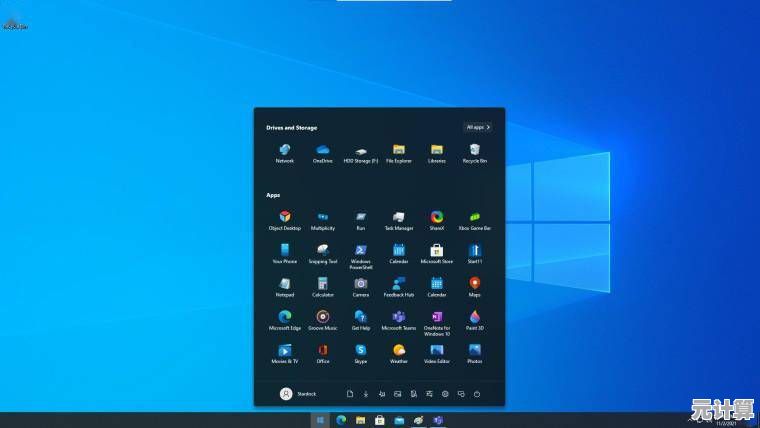This screenshot has width=760, height=428.
Task: Open the Power options button
Action: point(477,394)
